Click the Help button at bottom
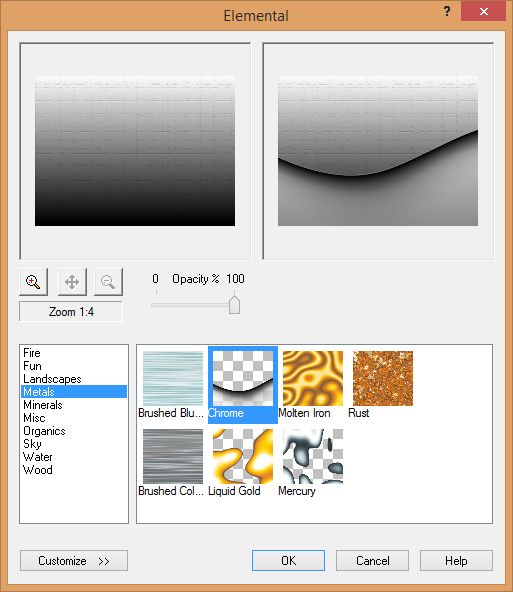Screen dimensions: 513x592 click(x=456, y=561)
